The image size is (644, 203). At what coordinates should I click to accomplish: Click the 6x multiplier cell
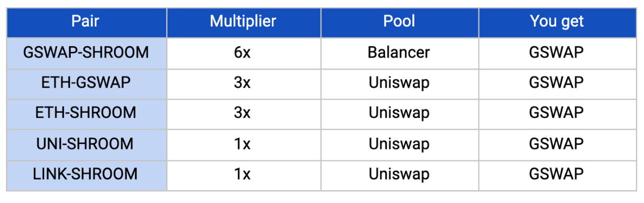click(x=243, y=52)
